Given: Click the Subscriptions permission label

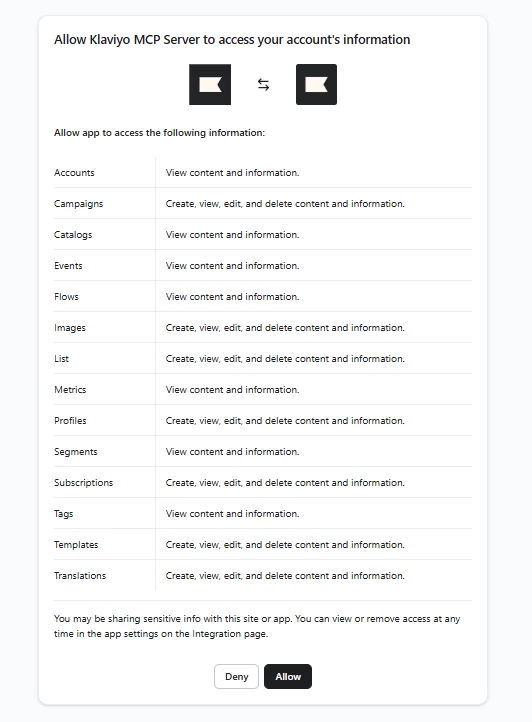Looking at the screenshot, I should 83,483.
